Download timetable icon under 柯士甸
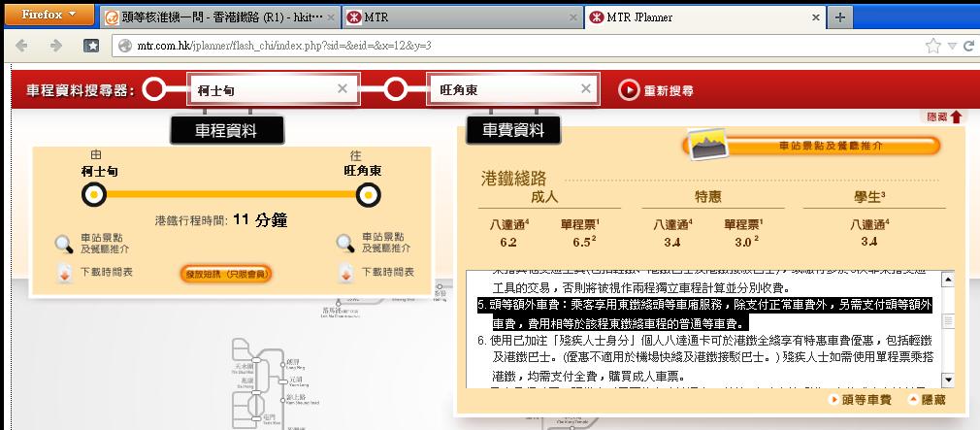The height and width of the screenshot is (430, 980). click(x=64, y=275)
